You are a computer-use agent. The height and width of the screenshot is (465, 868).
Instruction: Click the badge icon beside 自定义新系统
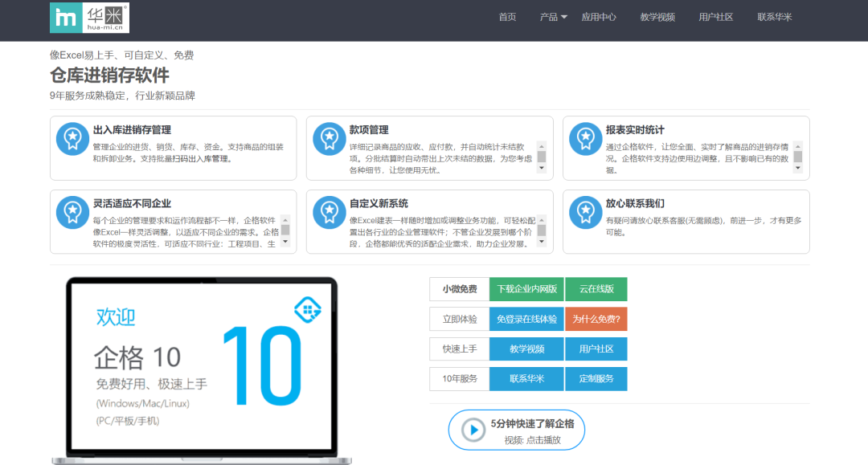point(329,212)
